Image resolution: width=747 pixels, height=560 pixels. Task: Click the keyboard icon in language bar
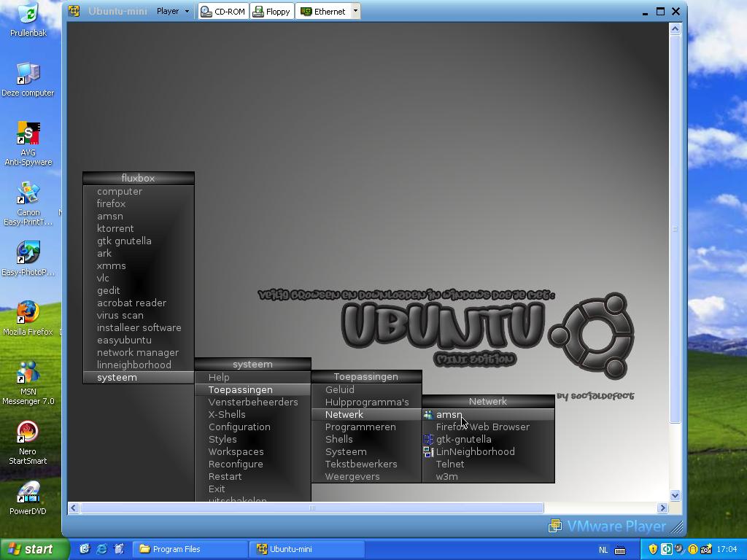[x=620, y=550]
